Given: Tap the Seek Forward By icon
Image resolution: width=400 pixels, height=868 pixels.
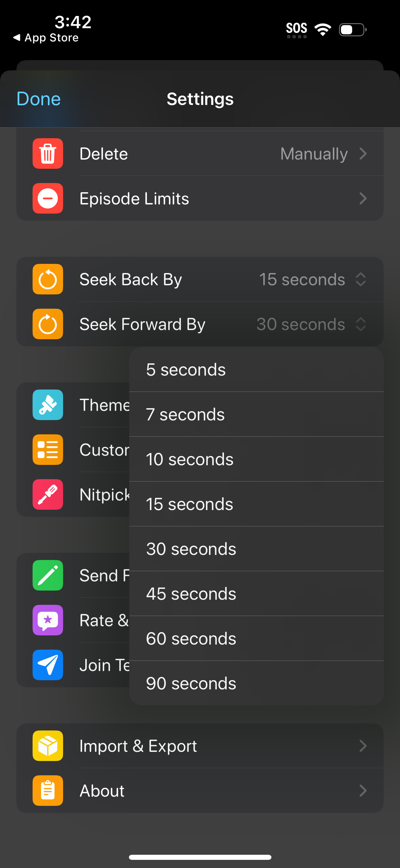Looking at the screenshot, I should [47, 324].
